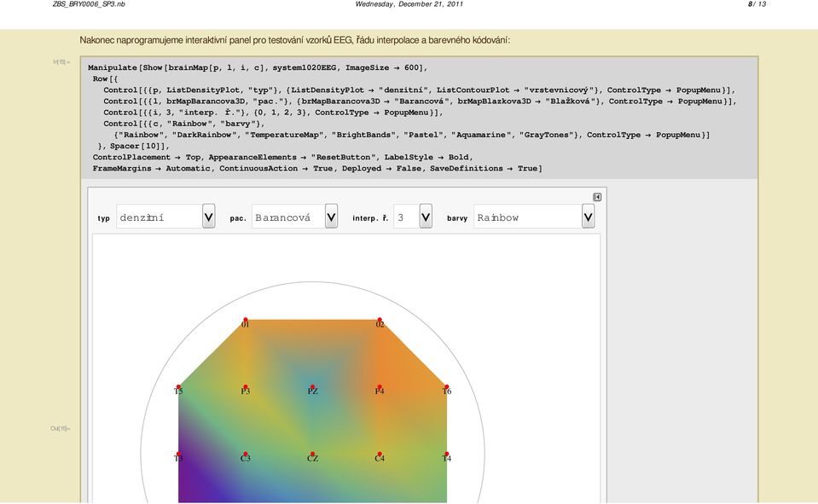The height and width of the screenshot is (504, 818).
Task: Click the P4 electrode marker
Action: [x=380, y=387]
